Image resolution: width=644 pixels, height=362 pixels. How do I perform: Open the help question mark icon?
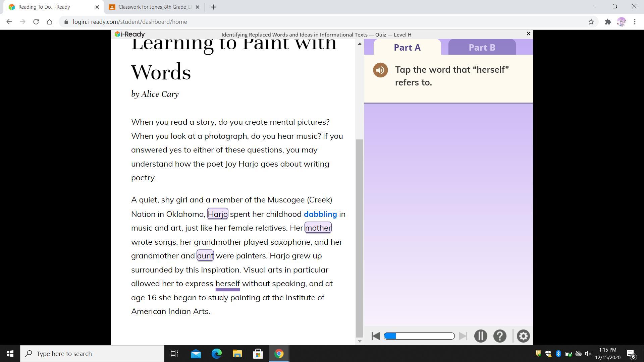[500, 336]
